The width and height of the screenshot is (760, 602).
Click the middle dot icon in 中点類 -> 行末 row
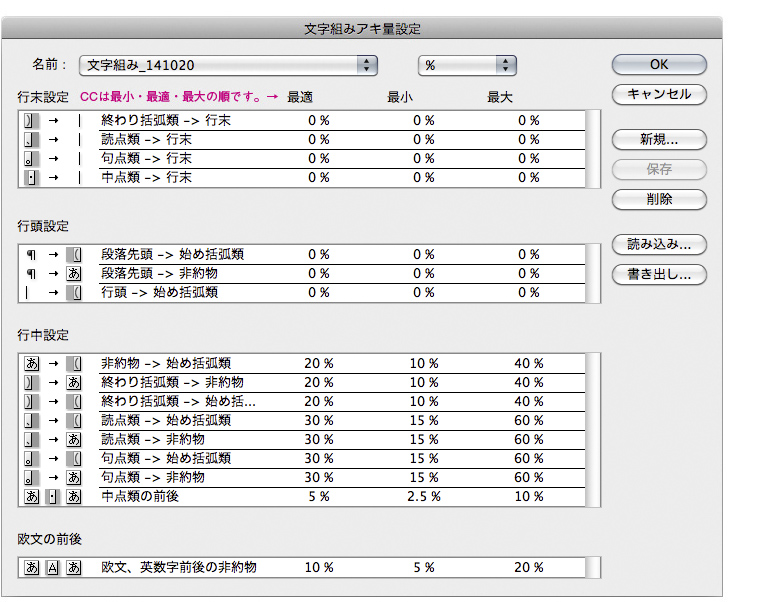point(29,177)
